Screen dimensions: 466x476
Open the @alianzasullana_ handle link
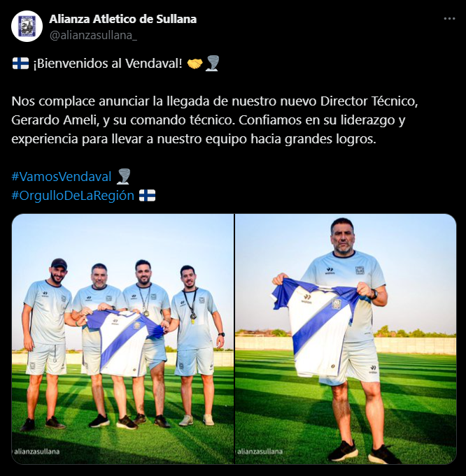(x=93, y=36)
